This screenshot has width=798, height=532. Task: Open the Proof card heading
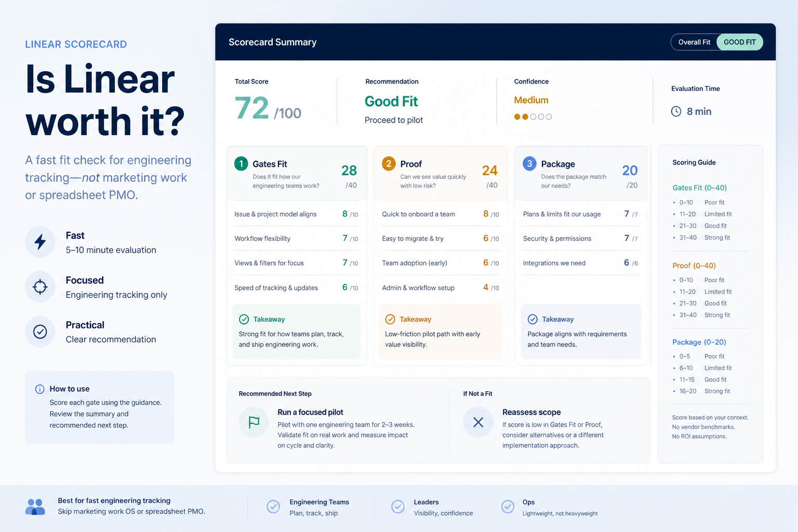pos(411,164)
